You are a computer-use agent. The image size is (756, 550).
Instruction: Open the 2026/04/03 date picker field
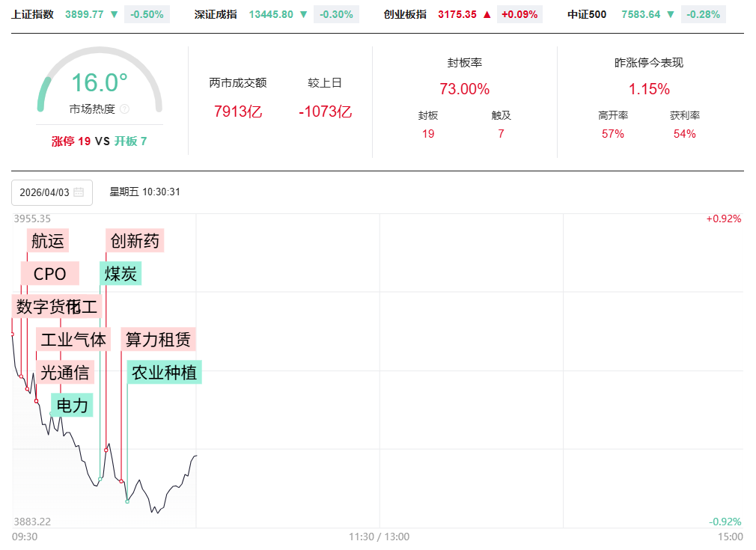coord(45,192)
